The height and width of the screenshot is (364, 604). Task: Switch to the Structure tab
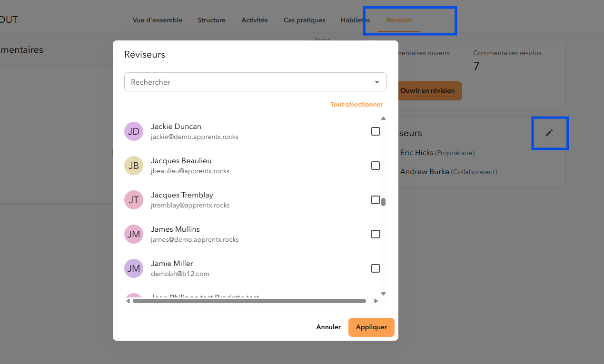[211, 20]
